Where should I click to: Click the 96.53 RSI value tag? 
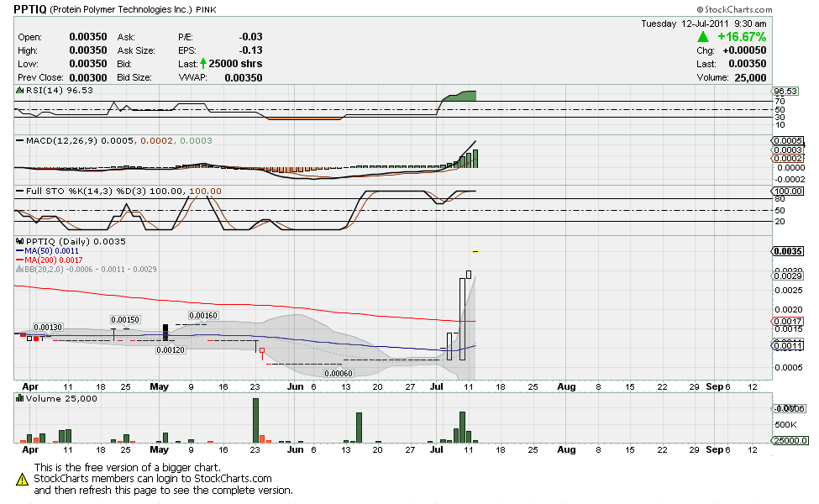[785, 91]
